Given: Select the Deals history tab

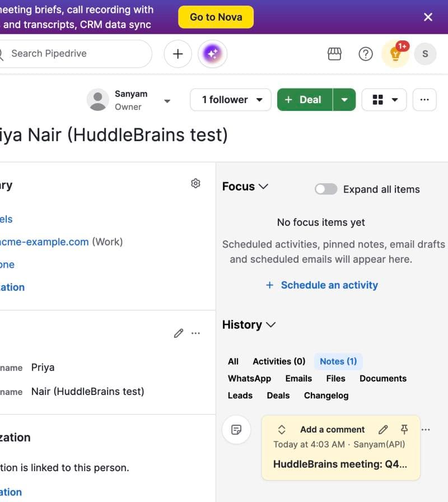Looking at the screenshot, I should [x=278, y=396].
